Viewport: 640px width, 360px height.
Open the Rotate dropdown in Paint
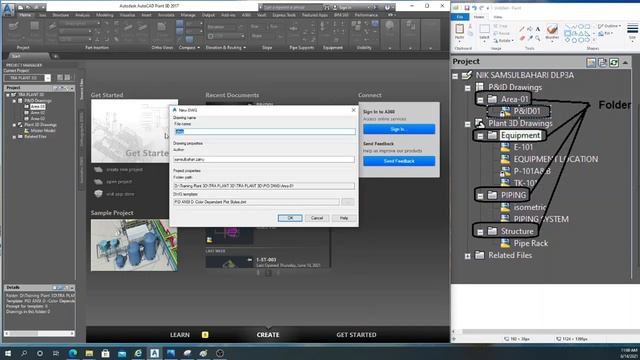[502, 41]
